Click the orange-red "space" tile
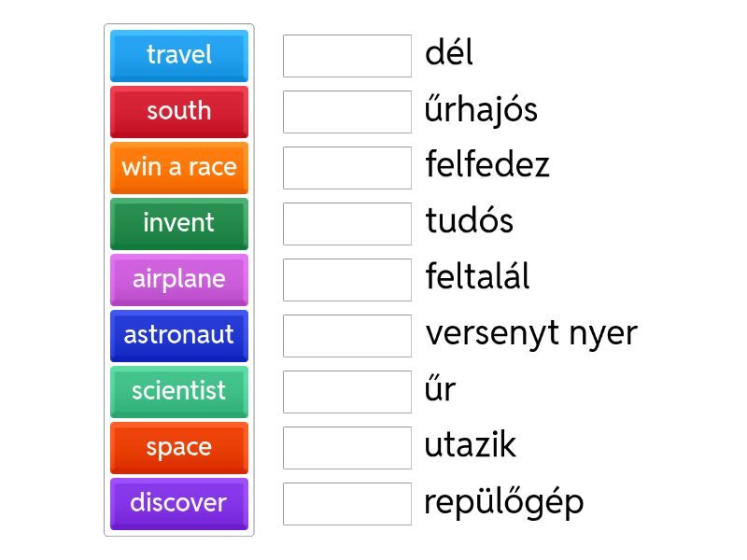This screenshot has width=747, height=560. click(178, 447)
